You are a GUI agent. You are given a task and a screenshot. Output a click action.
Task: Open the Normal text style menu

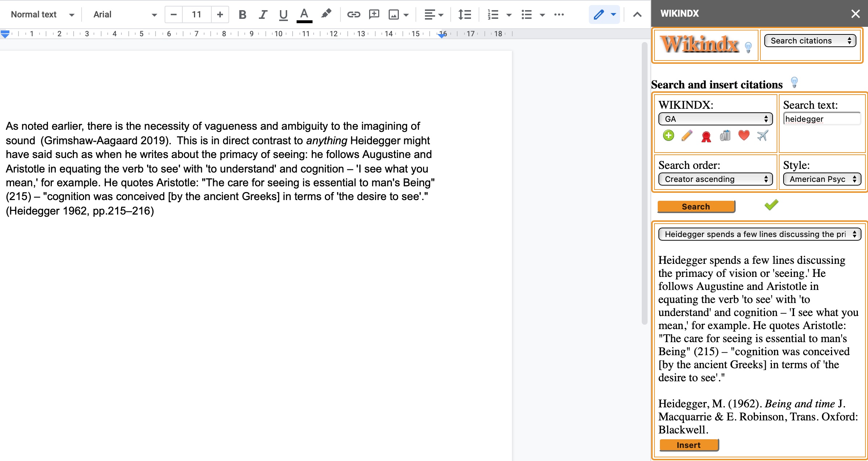click(x=42, y=14)
